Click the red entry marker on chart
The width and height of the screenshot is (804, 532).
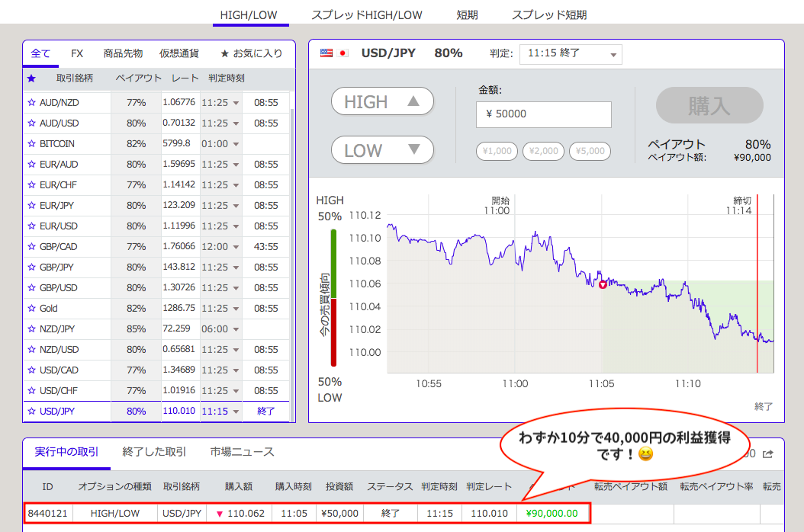point(603,284)
